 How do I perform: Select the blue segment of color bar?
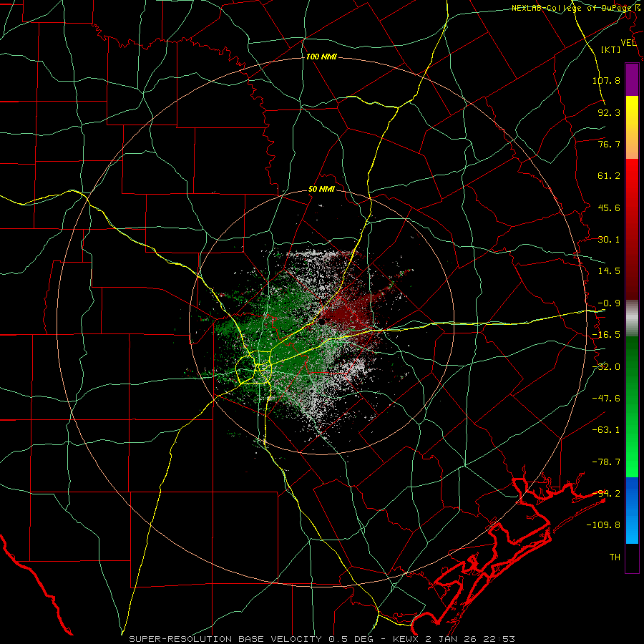click(632, 510)
